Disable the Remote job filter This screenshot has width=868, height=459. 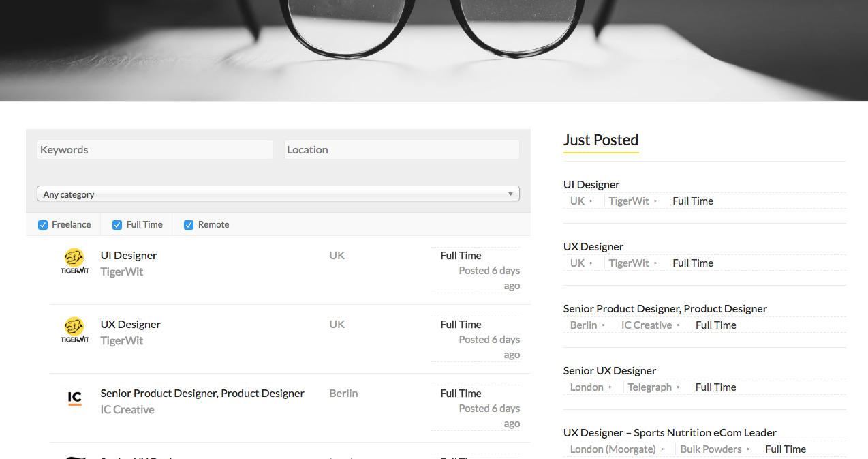(x=189, y=225)
